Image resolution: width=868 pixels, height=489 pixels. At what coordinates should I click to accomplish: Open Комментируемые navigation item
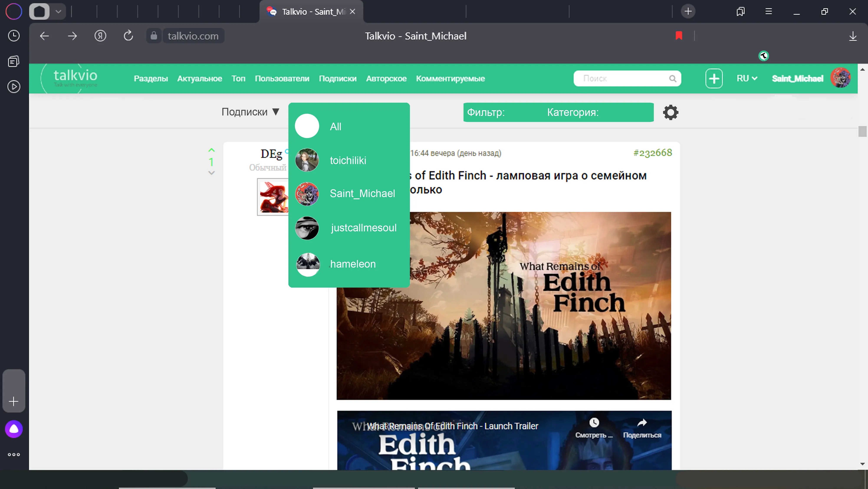(x=450, y=79)
